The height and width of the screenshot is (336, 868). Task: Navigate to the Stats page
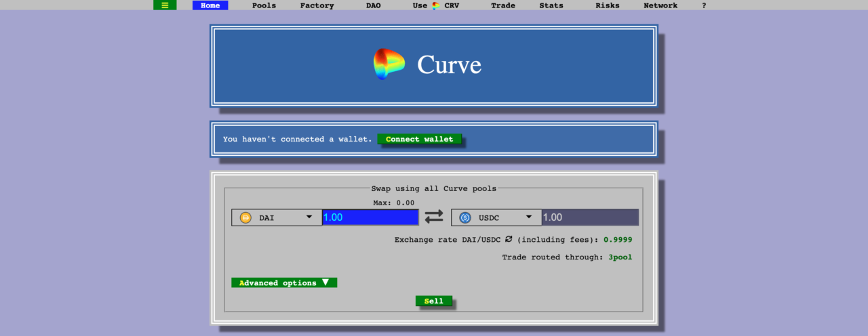551,5
